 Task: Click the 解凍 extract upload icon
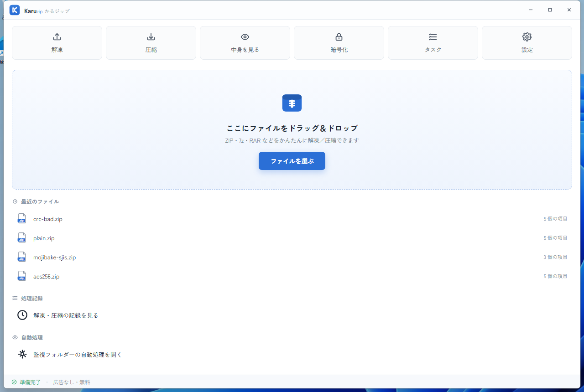(x=57, y=37)
